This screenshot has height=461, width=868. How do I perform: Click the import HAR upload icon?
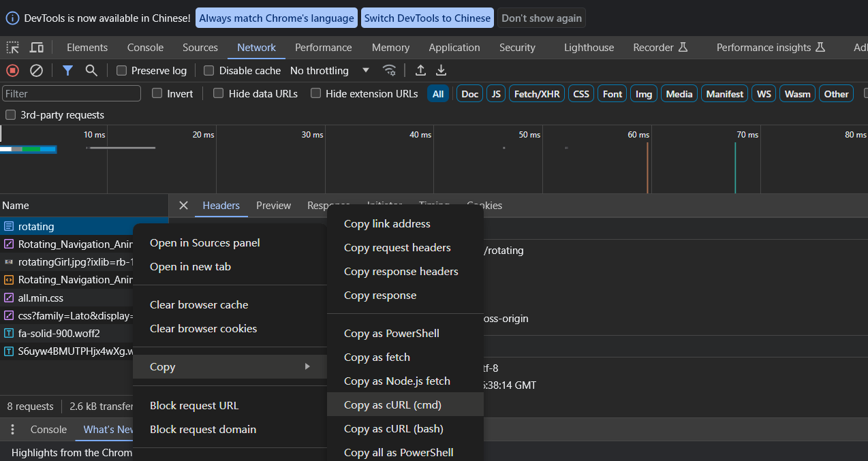[420, 70]
